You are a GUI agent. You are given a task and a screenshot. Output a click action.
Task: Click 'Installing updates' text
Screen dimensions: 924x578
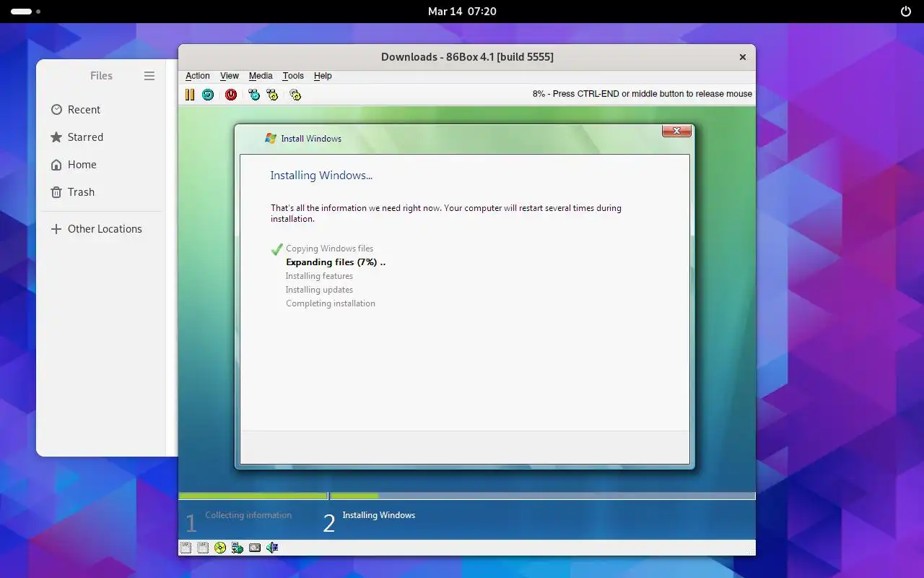319,290
